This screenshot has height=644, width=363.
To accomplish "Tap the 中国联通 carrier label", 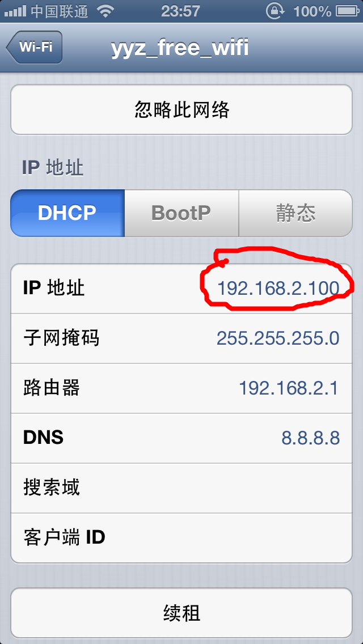I will (x=59, y=11).
